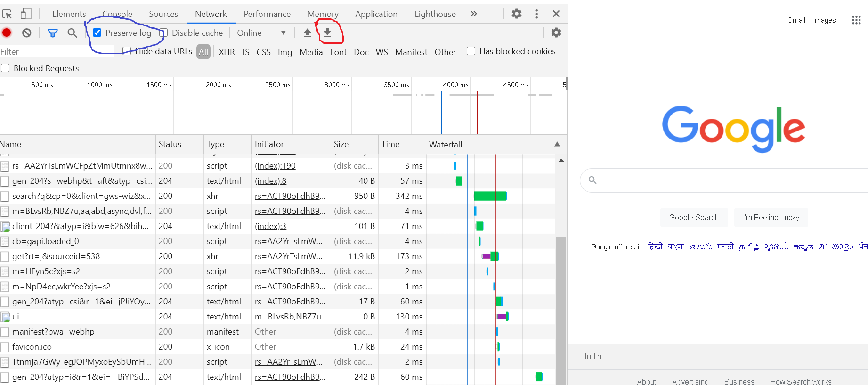The image size is (868, 385).
Task: Open network search magnifier
Action: pyautogui.click(x=72, y=33)
